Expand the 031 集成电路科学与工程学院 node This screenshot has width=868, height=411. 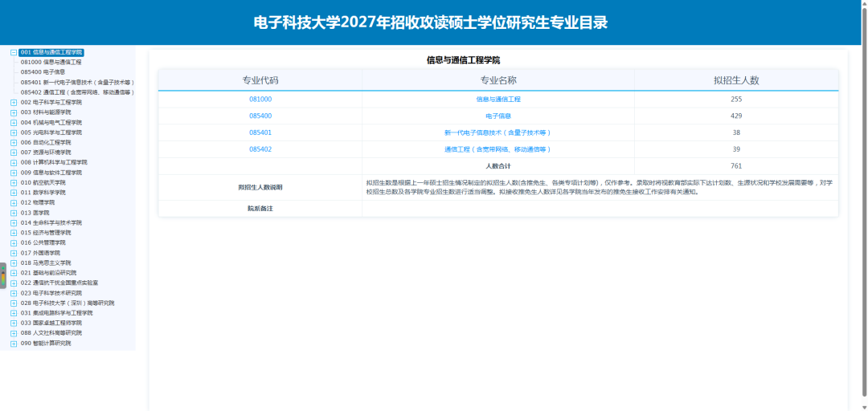(14, 313)
